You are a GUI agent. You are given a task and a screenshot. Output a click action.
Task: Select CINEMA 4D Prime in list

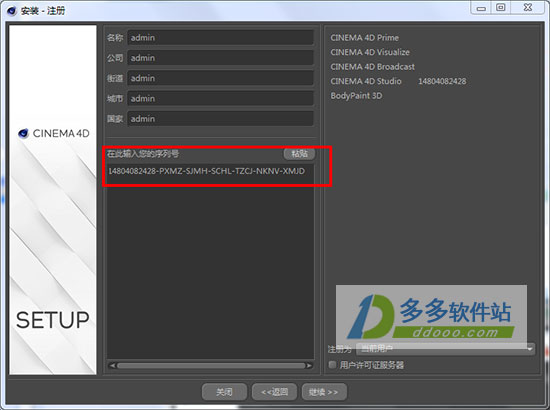364,38
